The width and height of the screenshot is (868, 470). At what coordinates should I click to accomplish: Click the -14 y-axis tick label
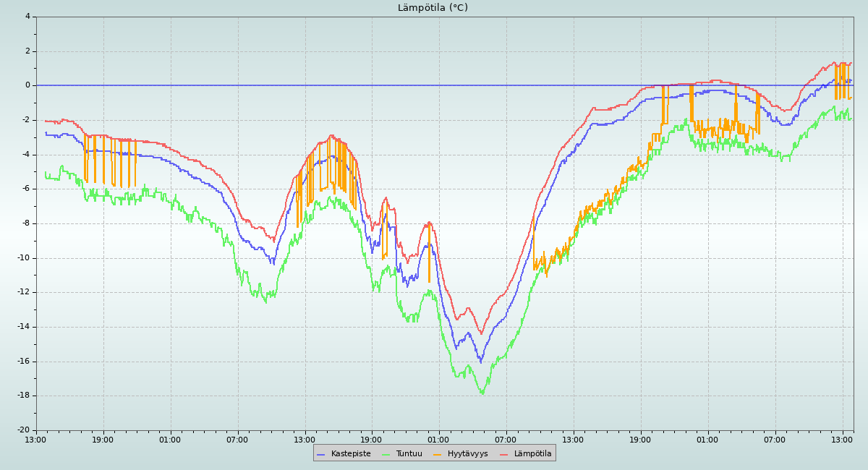[x=24, y=327]
